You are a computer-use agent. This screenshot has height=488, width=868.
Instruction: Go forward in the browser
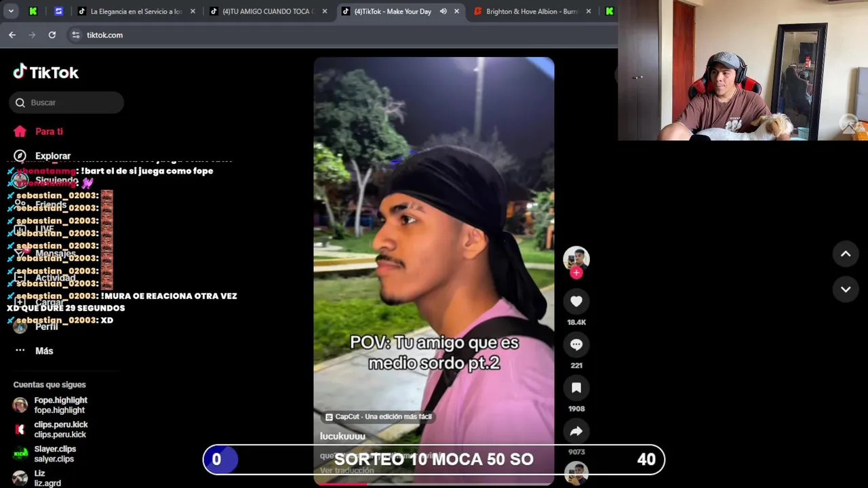(32, 35)
